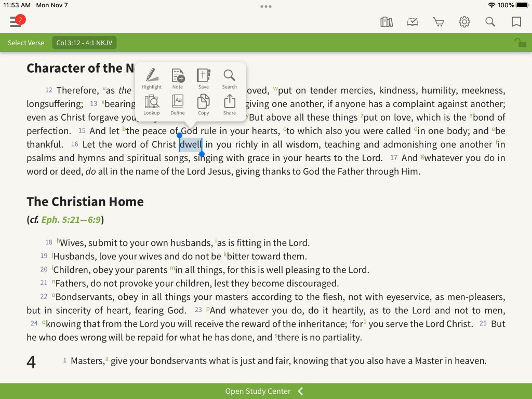The height and width of the screenshot is (399, 532).
Task: Tap Search in the selection popup
Action: 229,79
